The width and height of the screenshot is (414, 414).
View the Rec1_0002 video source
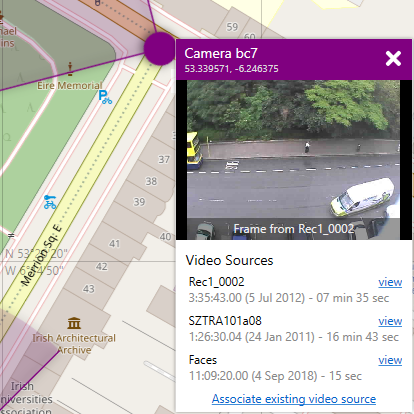(390, 282)
